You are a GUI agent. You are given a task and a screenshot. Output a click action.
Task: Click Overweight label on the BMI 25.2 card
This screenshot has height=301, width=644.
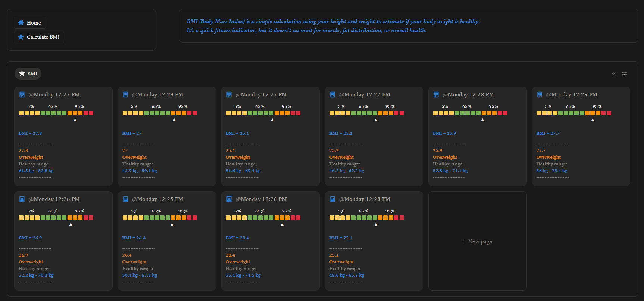click(341, 157)
